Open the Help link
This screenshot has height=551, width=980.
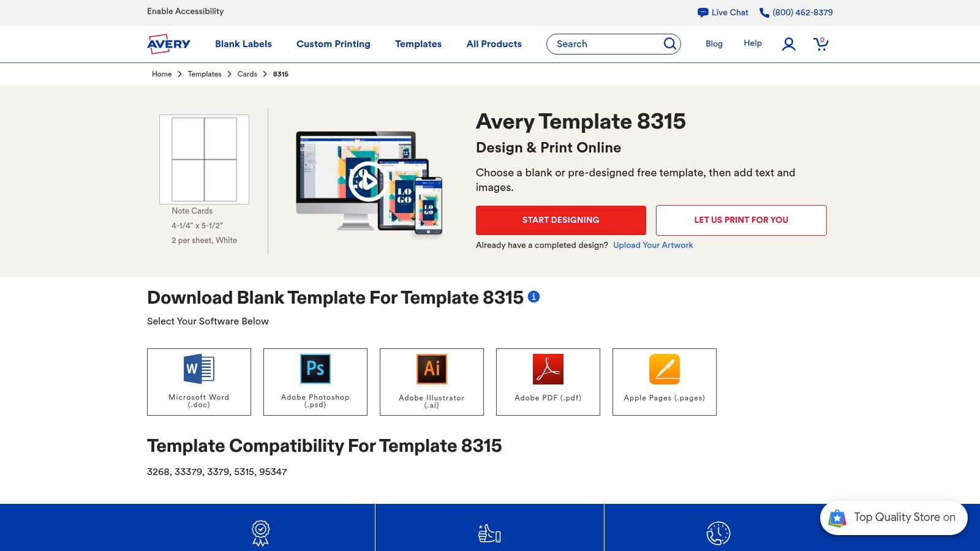coord(753,43)
